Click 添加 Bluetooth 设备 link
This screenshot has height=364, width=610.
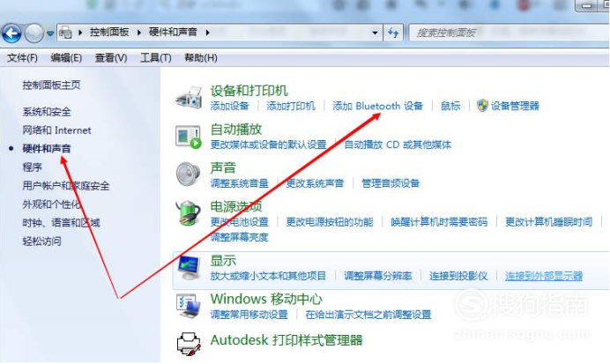377,106
